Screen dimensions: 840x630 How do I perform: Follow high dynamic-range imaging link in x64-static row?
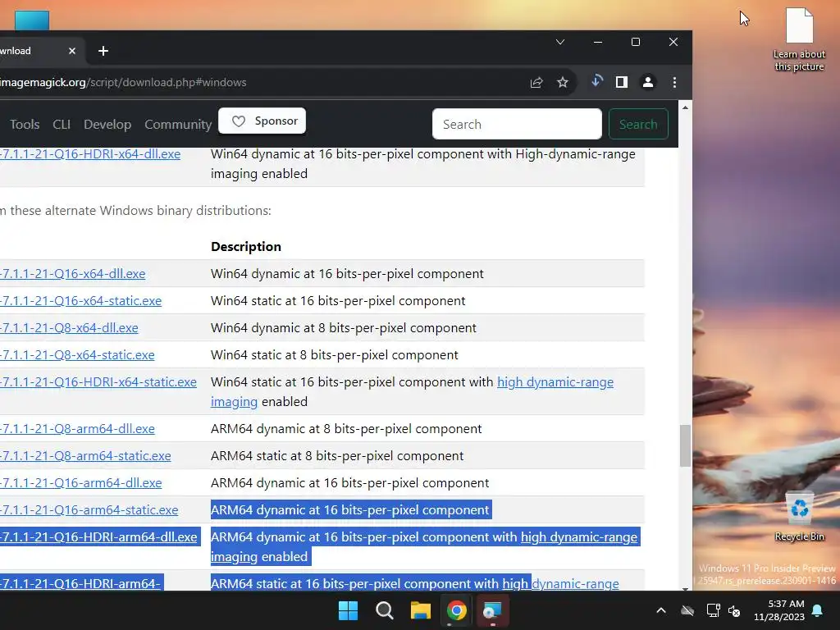(555, 382)
